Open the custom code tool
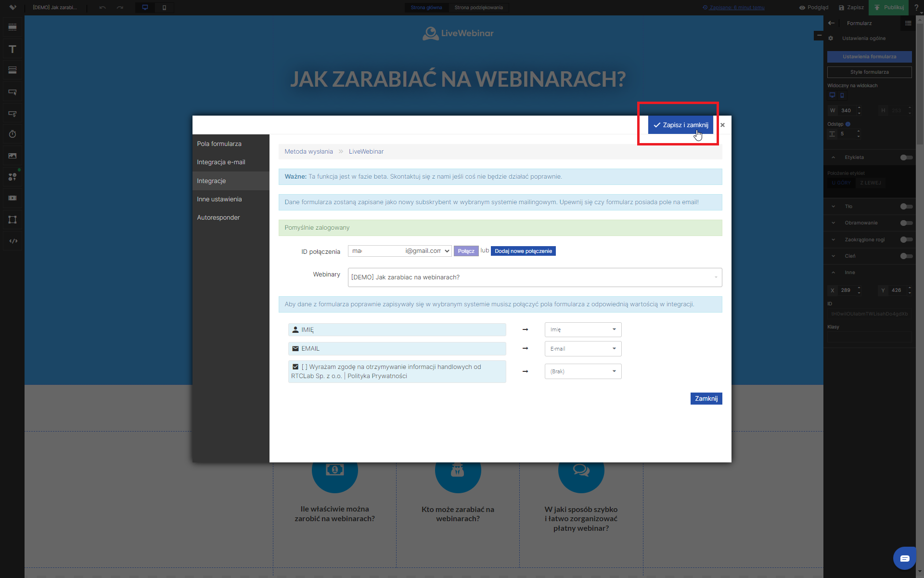This screenshot has height=578, width=924. tap(13, 241)
